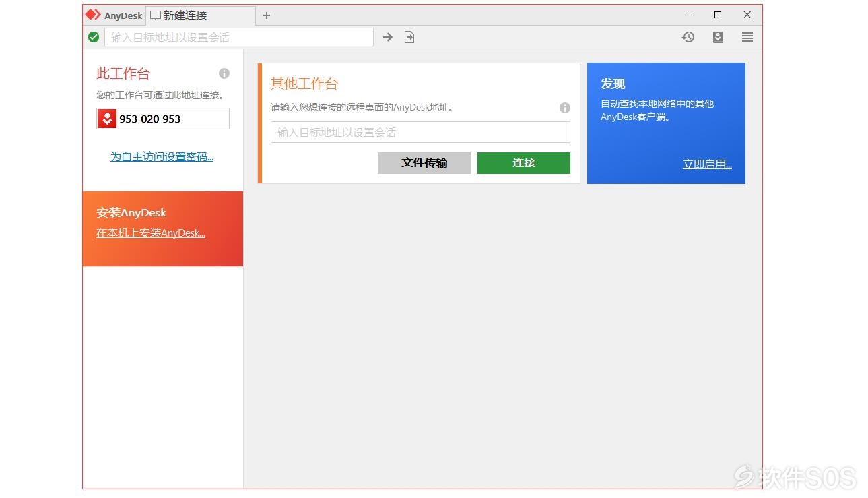
Task: Click the 发现 card heading
Action: coord(613,84)
